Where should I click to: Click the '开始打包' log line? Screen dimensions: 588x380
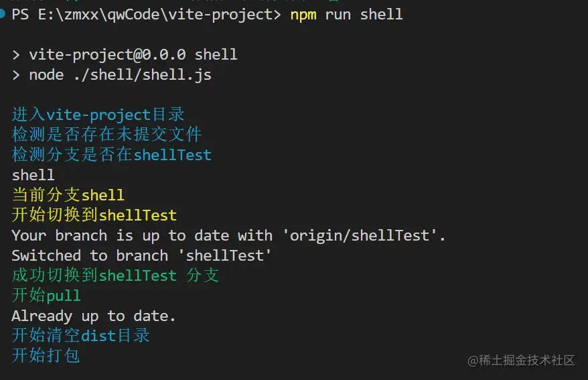tap(46, 355)
